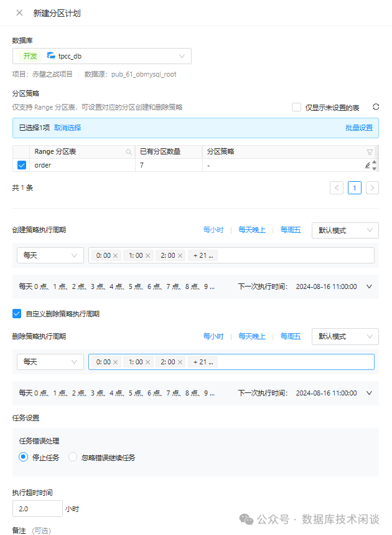
Task: Click the 分区策略 column header
Action: click(289, 152)
